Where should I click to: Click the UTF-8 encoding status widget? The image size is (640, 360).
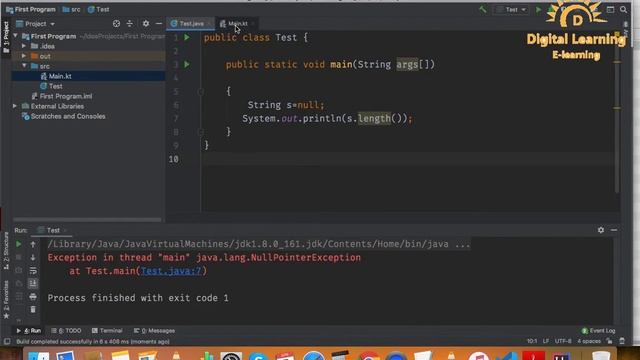pyautogui.click(x=563, y=341)
